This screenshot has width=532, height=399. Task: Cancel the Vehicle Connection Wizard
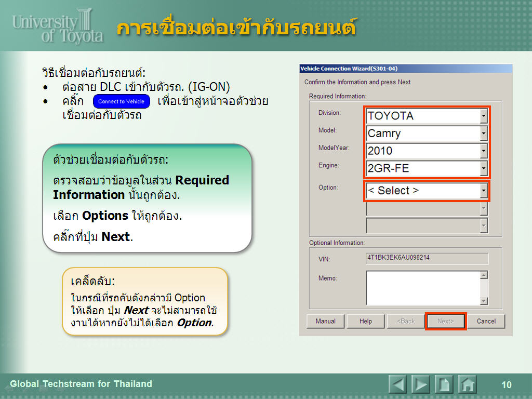pyautogui.click(x=486, y=321)
